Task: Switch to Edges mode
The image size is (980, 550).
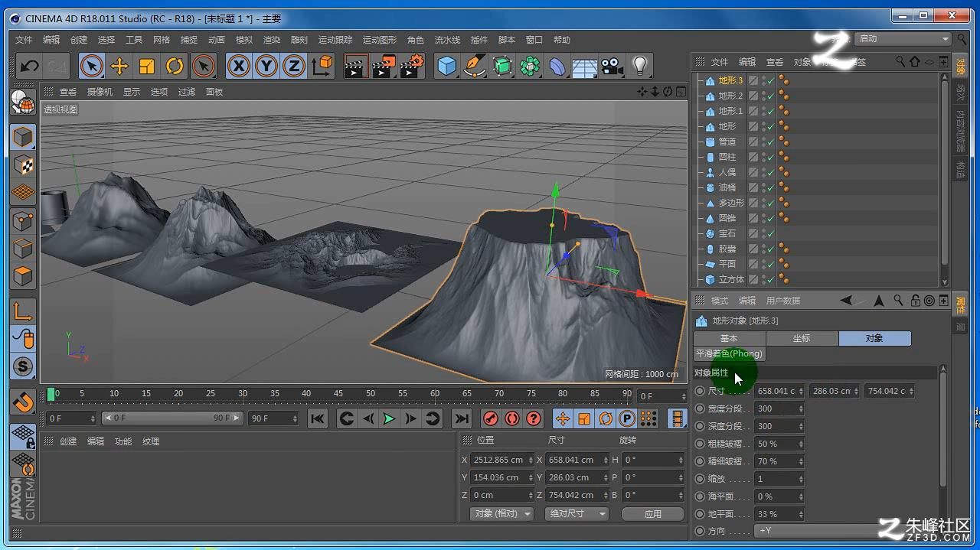Action: 23,249
